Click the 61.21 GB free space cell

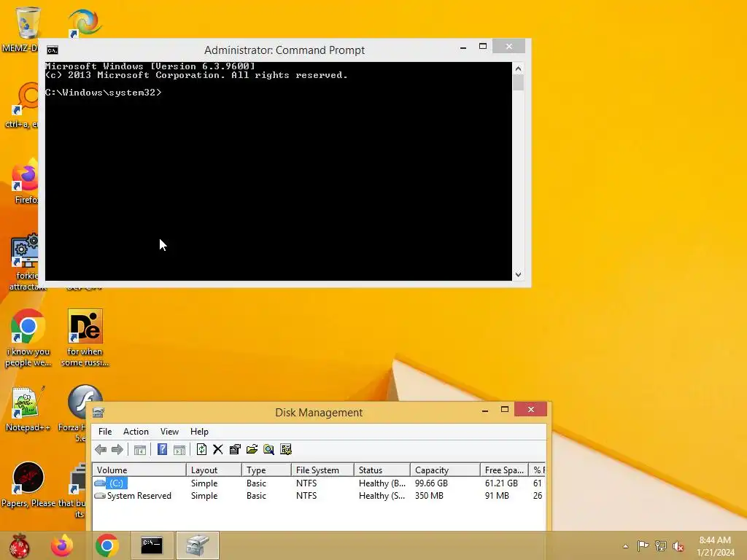(501, 483)
